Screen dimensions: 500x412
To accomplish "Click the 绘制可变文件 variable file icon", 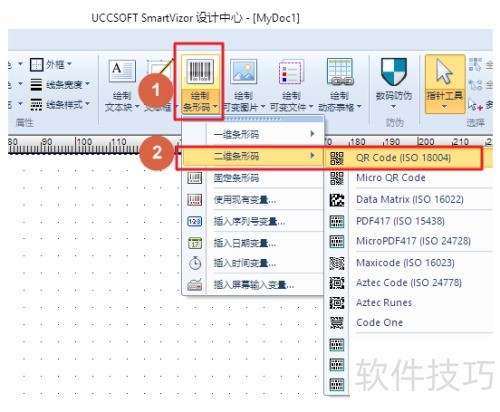I will (x=291, y=71).
